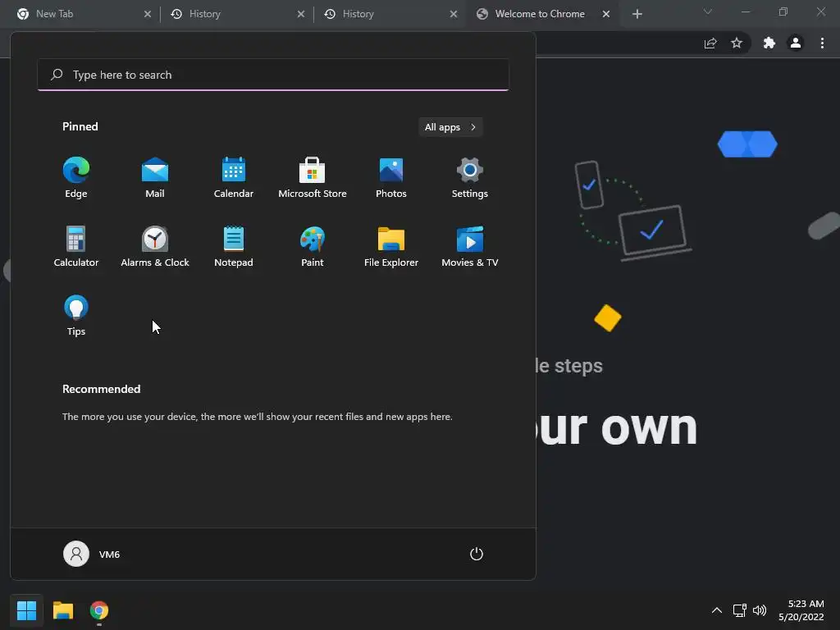Open Chrome's three-dot menu
Image resolution: width=840 pixels, height=630 pixels.
[x=822, y=43]
